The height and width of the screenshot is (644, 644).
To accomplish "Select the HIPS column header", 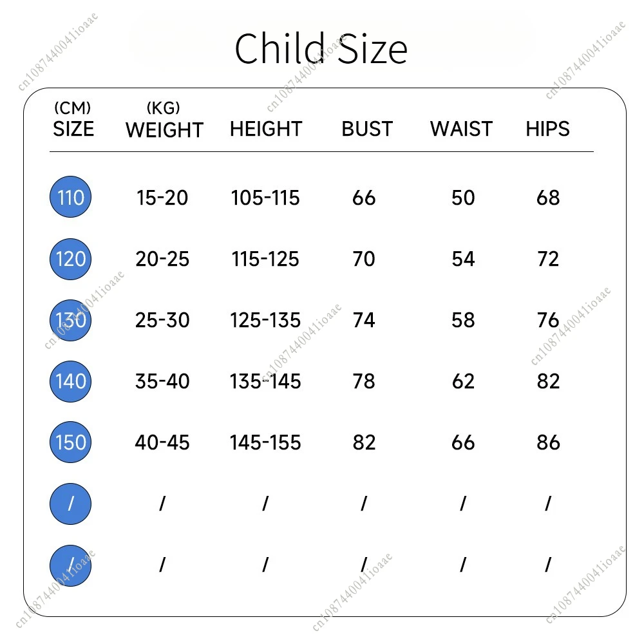I will tap(547, 129).
